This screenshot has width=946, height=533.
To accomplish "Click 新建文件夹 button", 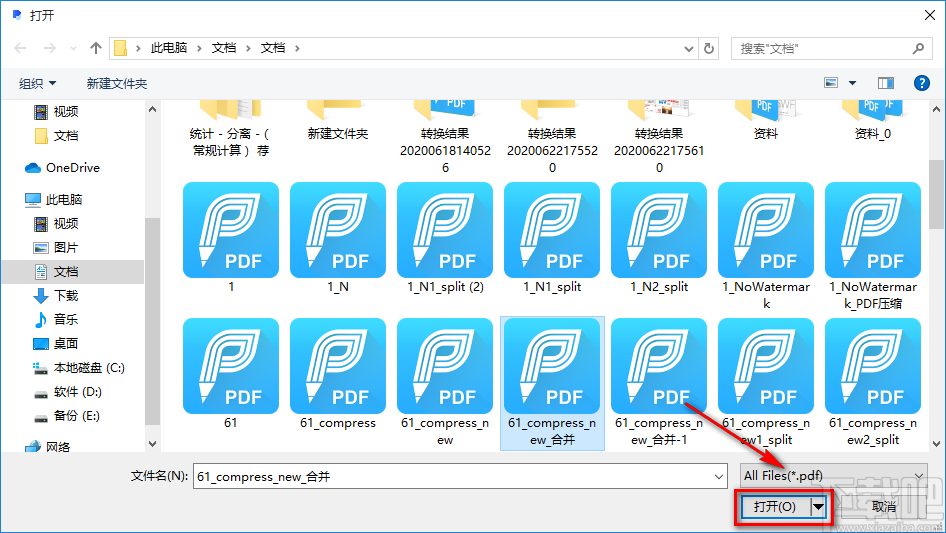I will pyautogui.click(x=116, y=83).
